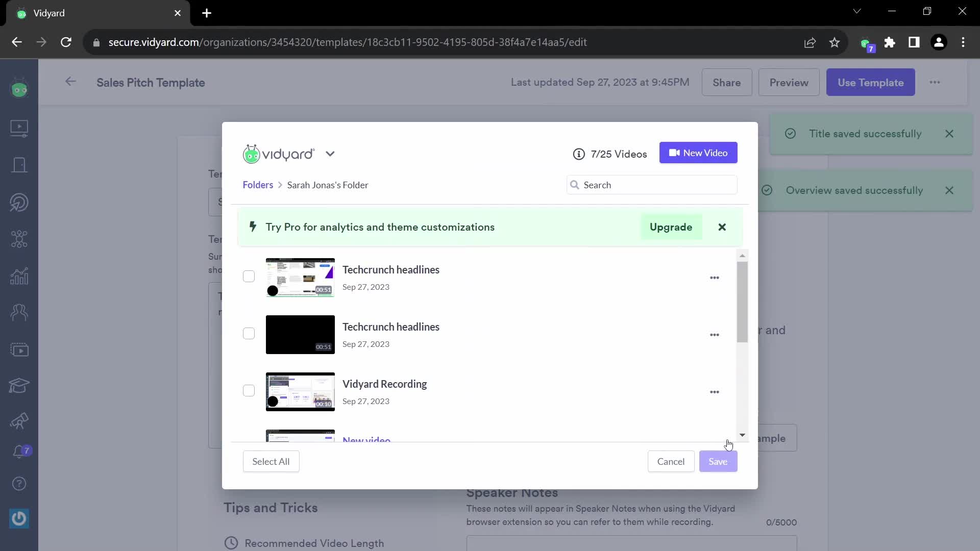Image resolution: width=980 pixels, height=551 pixels.
Task: Click the info icon beside 7/25 Videos
Action: 578,154
